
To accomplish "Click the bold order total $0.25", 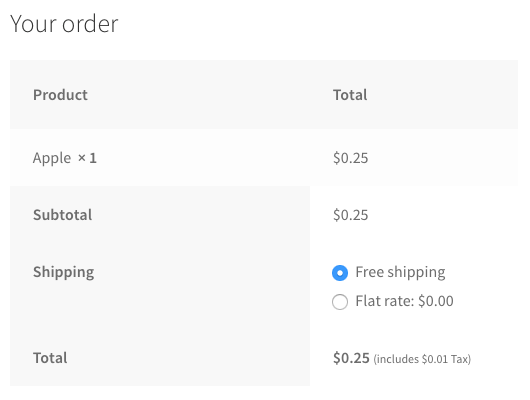I will pyautogui.click(x=351, y=358).
